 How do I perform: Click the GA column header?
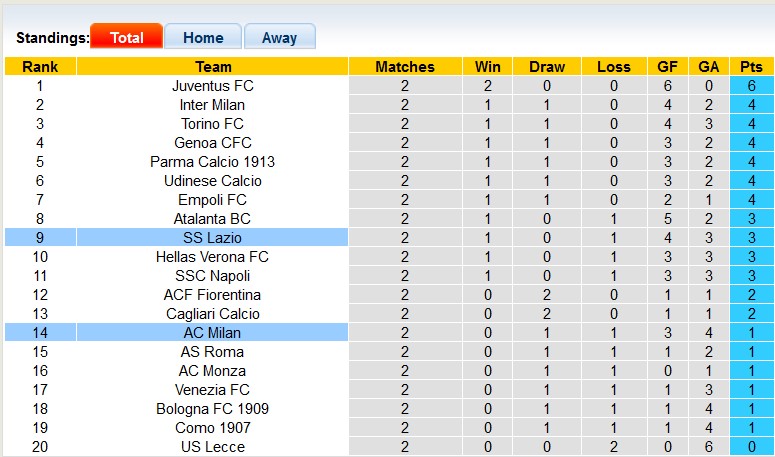coord(709,67)
